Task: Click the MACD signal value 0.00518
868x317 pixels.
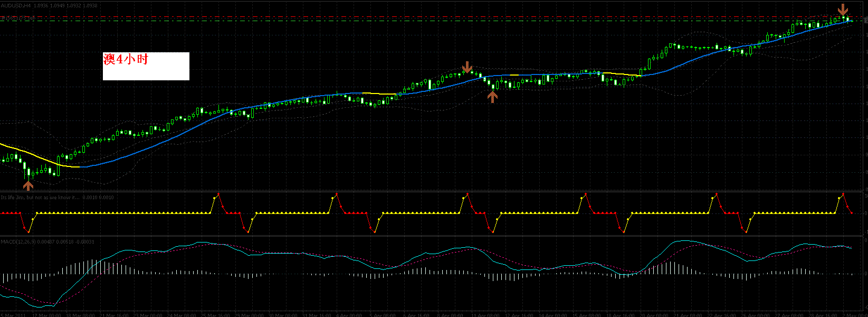Action: (x=65, y=242)
